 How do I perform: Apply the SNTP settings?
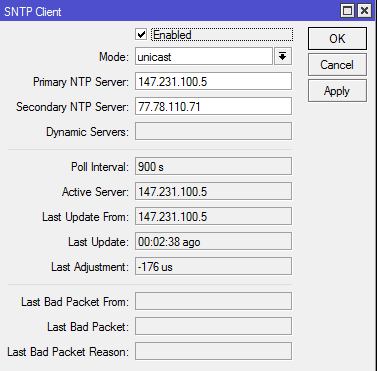337,91
